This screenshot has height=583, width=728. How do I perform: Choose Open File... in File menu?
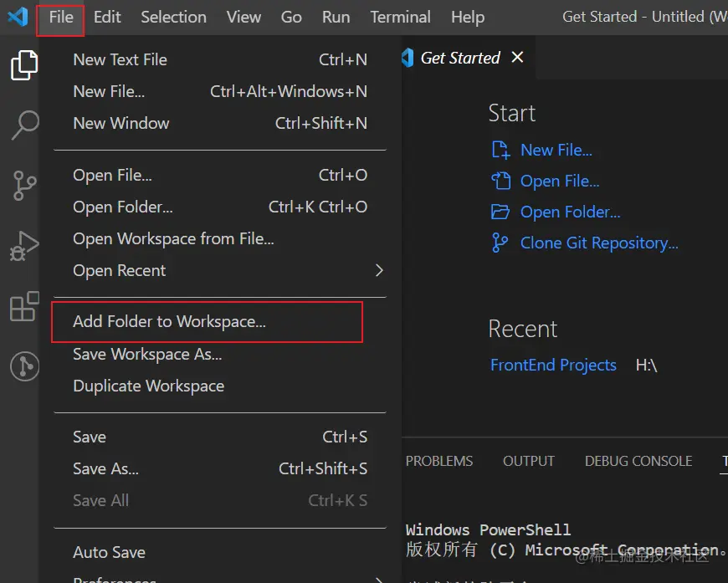point(220,175)
